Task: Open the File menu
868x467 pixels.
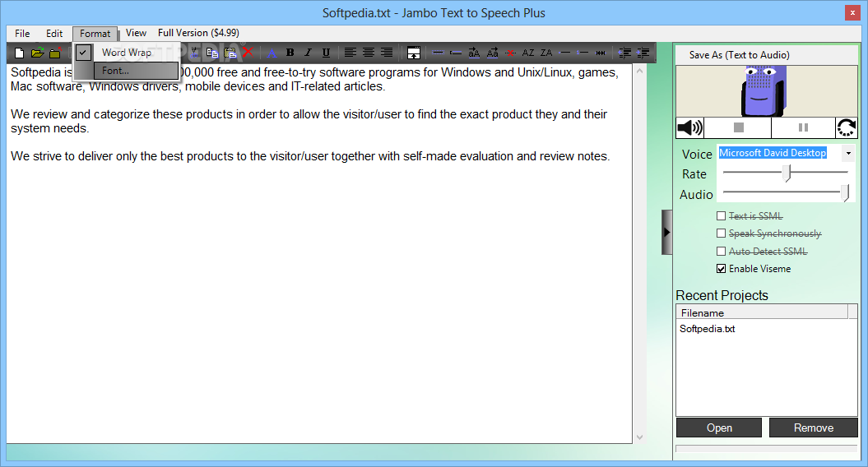Action: pyautogui.click(x=22, y=33)
